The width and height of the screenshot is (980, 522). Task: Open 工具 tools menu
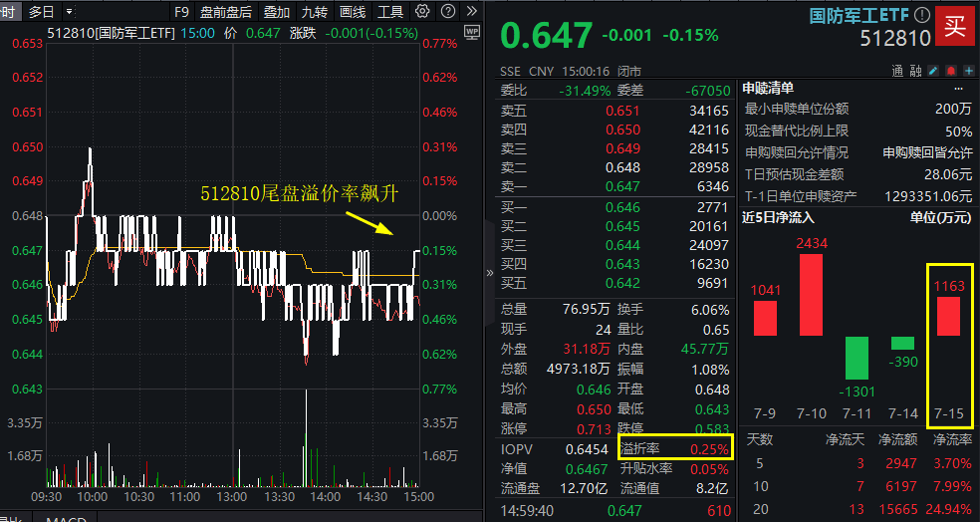pos(390,11)
